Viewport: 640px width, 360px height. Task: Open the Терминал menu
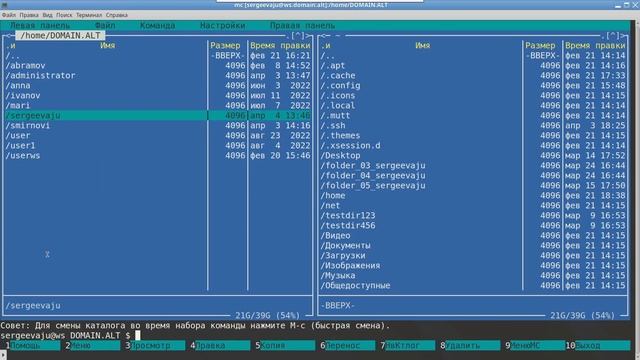pyautogui.click(x=89, y=15)
